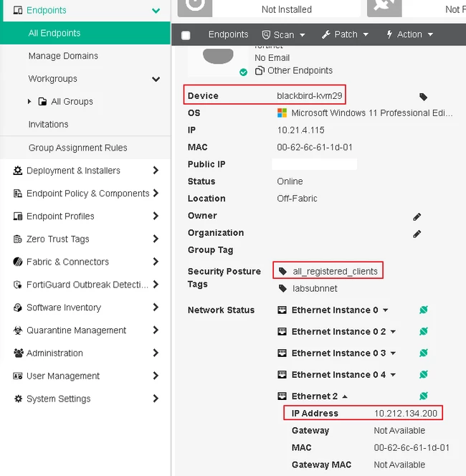Click the Other Endpoints link

300,70
